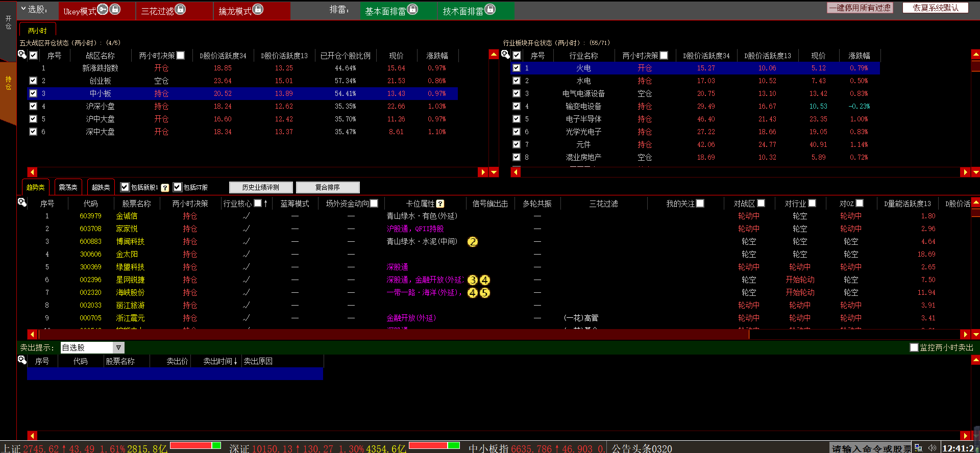The image size is (980, 453).
Task: Uncheck the 创业板 row checkbox
Action: [x=33, y=81]
